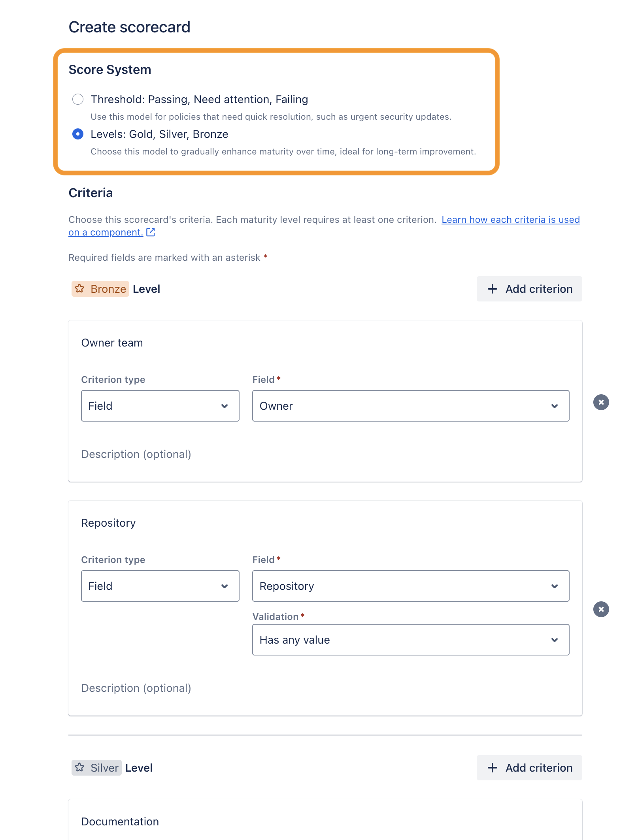
Task: Click the external link icon after the criteria link
Action: (151, 233)
